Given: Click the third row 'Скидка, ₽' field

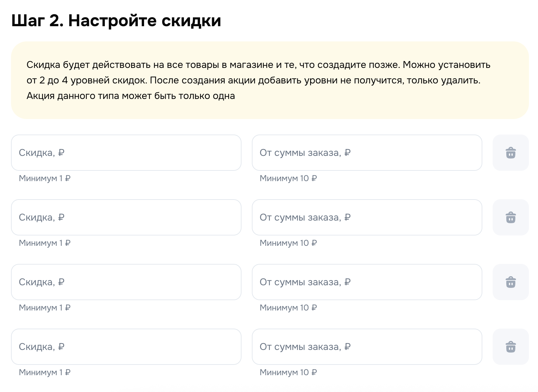Looking at the screenshot, I should pos(126,282).
